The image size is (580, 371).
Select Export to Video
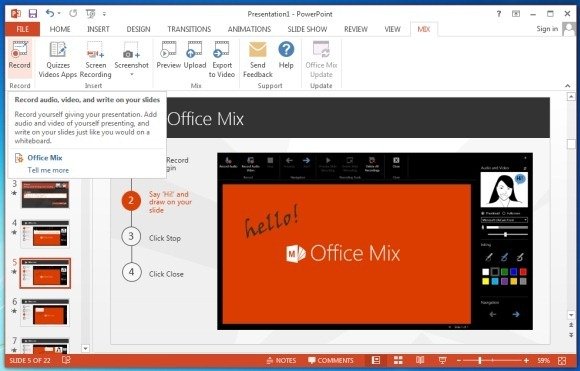(x=222, y=60)
